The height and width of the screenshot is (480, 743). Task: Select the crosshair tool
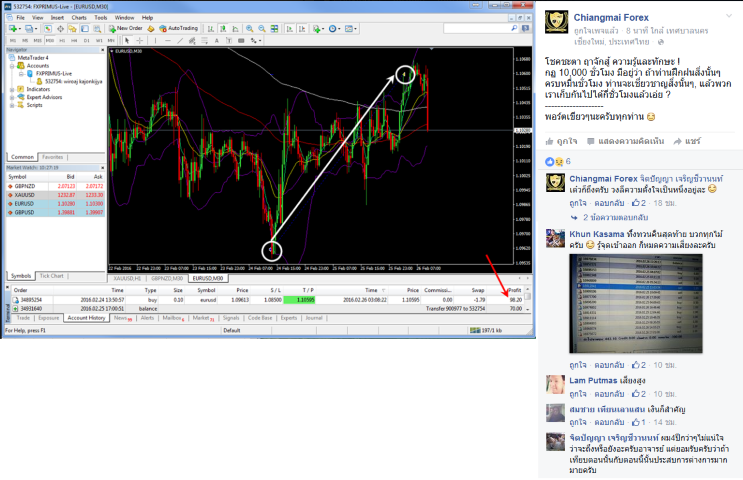(140, 40)
